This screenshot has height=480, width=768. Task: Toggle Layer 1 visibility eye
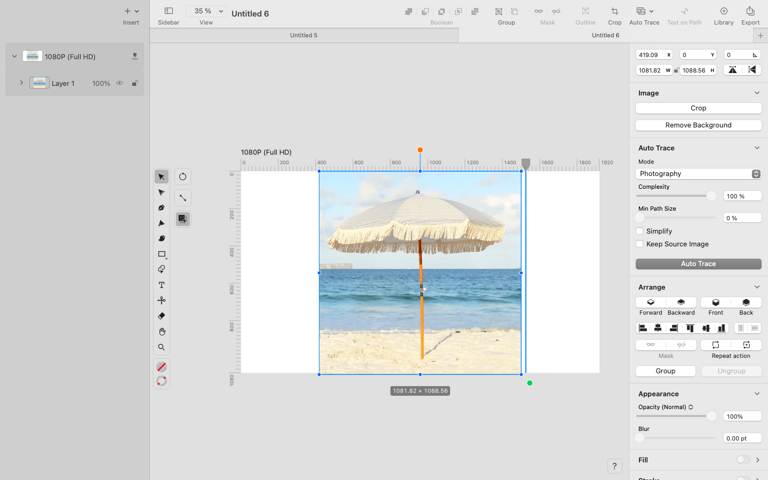point(120,83)
